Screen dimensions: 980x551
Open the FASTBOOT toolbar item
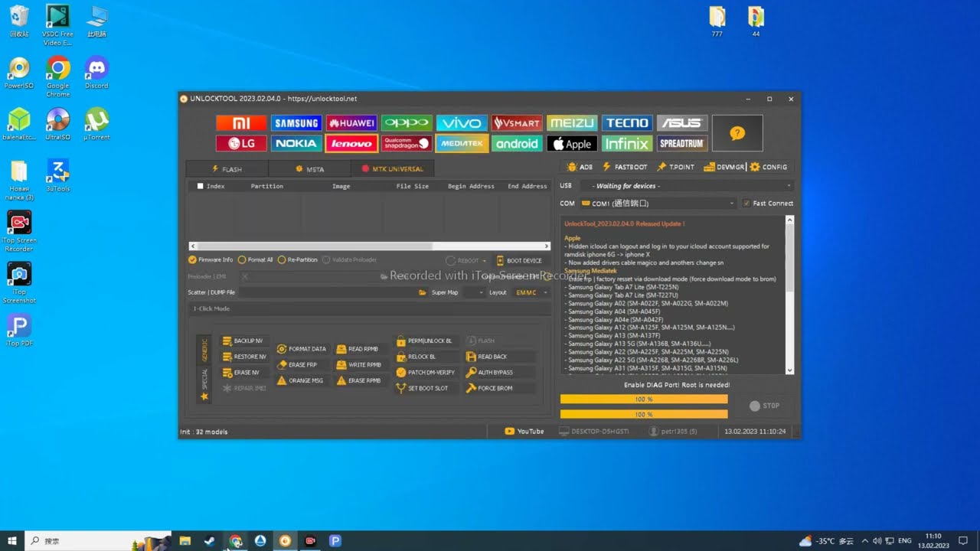pos(625,167)
